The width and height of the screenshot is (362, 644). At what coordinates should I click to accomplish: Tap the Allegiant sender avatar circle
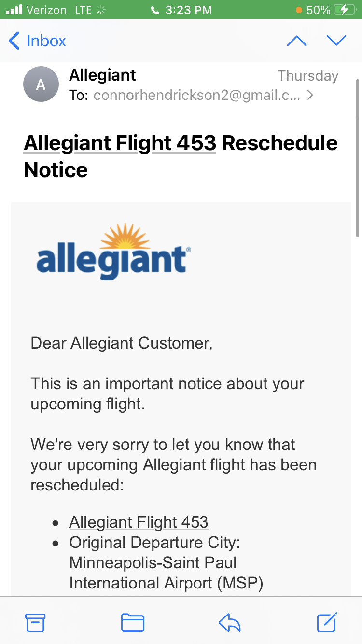pos(41,84)
